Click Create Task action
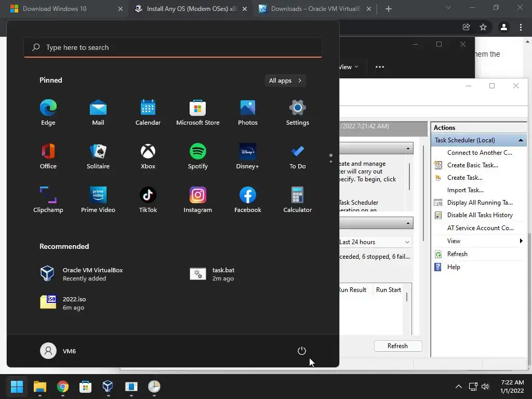The height and width of the screenshot is (399, 532). 464,178
